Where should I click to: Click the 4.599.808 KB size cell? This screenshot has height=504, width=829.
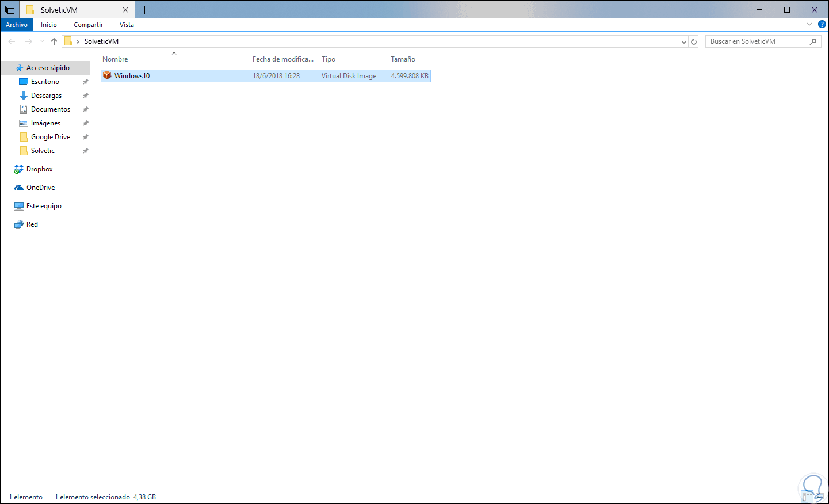(x=410, y=76)
